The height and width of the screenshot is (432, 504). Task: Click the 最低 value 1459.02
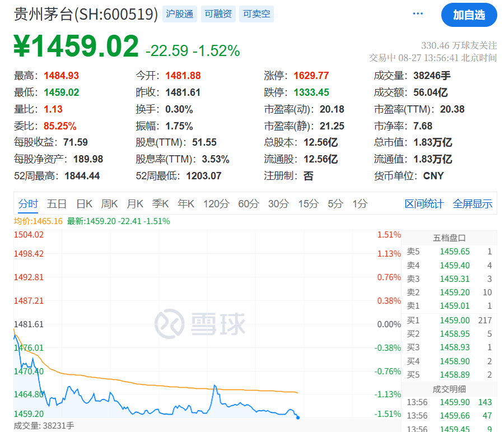tap(62, 92)
